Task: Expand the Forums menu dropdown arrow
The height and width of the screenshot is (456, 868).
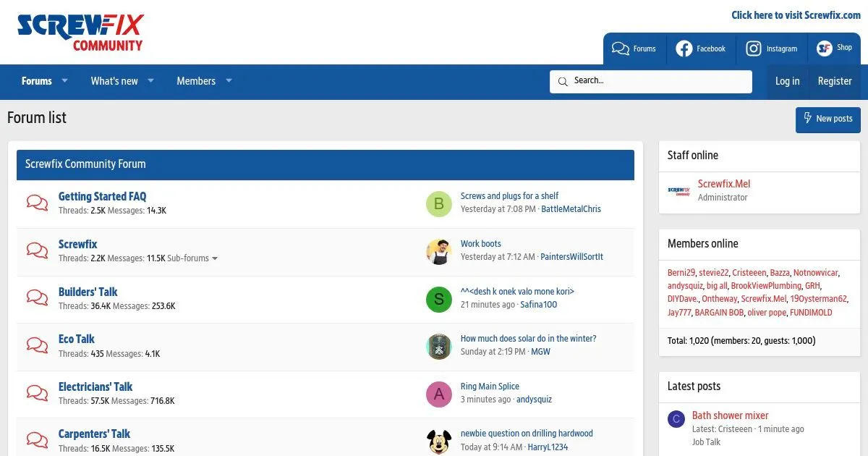Action: point(64,81)
